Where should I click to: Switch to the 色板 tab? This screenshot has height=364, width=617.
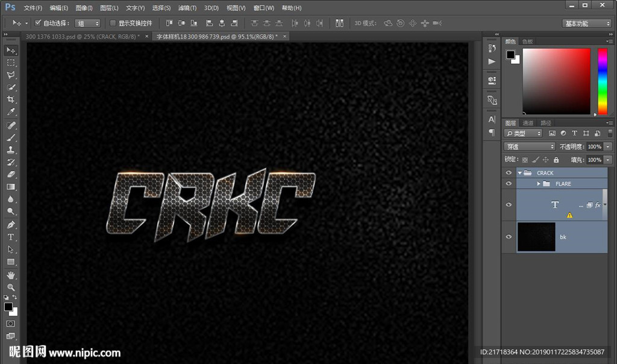[528, 42]
